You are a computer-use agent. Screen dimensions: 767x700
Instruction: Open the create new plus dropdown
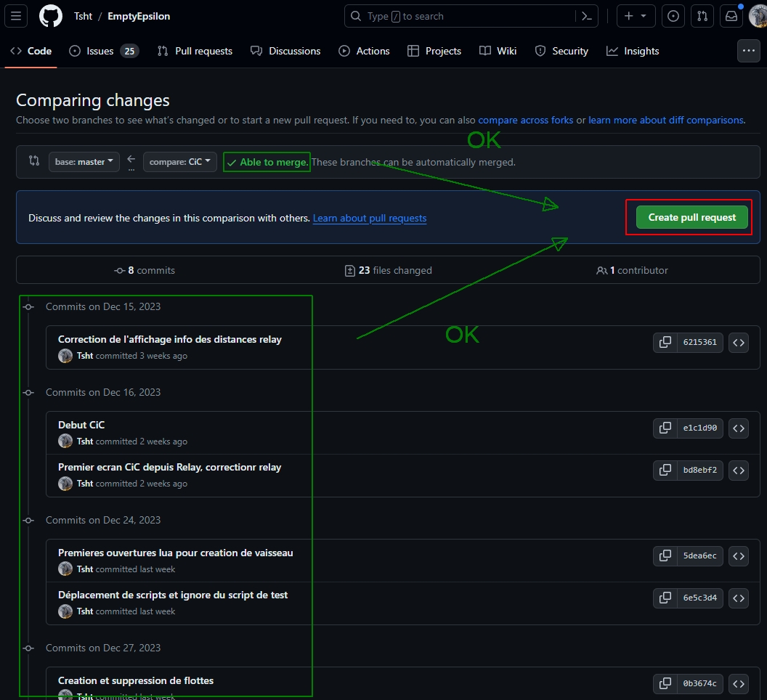[x=636, y=16]
